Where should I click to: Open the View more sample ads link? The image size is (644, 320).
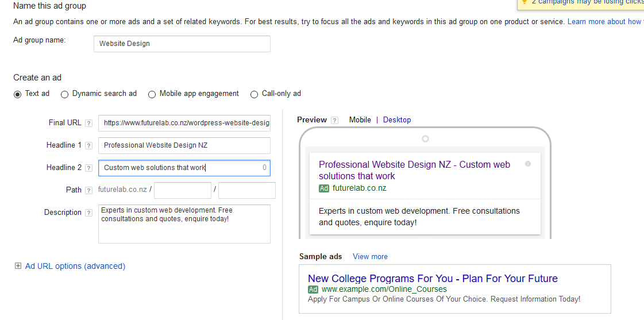370,257
